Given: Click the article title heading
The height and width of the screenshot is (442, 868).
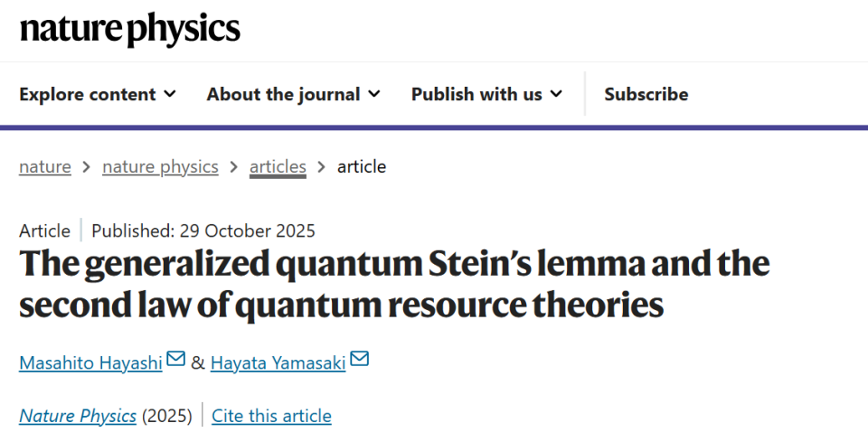Looking at the screenshot, I should pyautogui.click(x=394, y=284).
